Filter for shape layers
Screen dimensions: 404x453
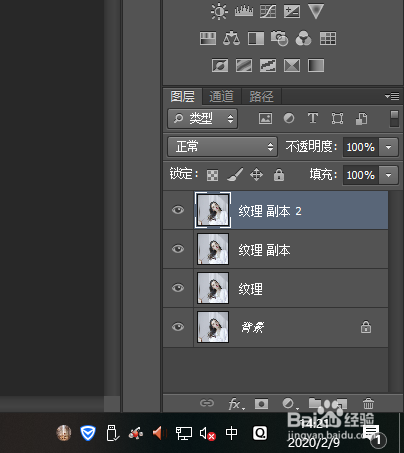pyautogui.click(x=337, y=118)
